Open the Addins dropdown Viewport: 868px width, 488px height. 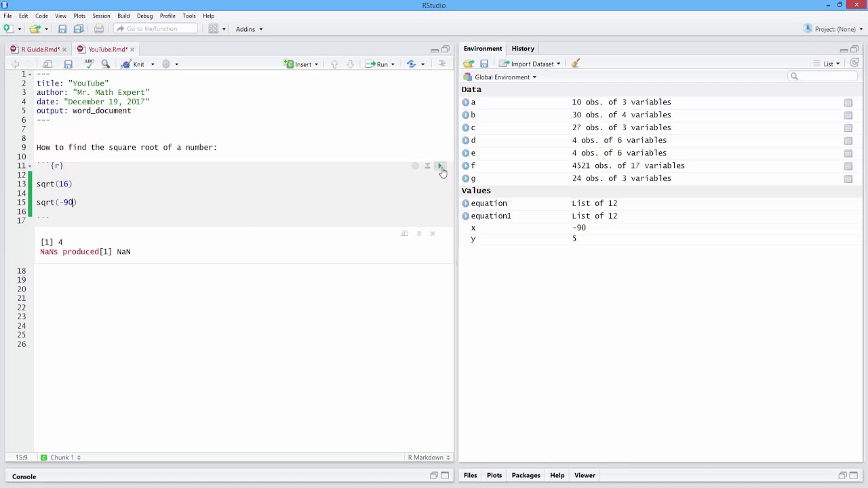click(249, 29)
